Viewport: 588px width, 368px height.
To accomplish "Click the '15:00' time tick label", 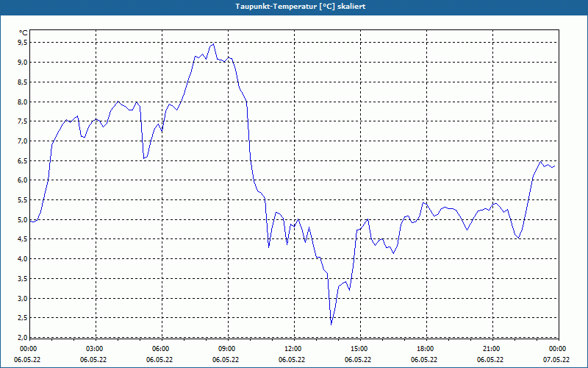I will coord(359,349).
